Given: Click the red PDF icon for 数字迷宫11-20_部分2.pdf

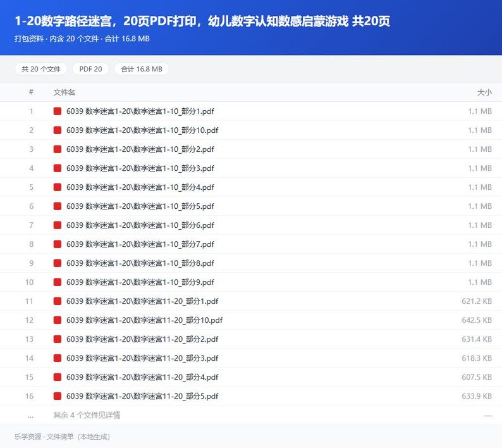Looking at the screenshot, I should [58, 339].
